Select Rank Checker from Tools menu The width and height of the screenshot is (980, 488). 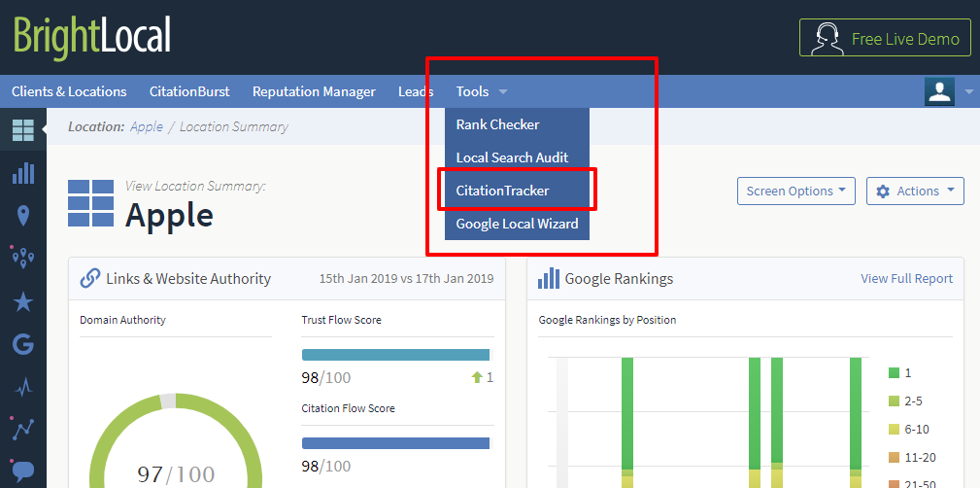[517, 124]
